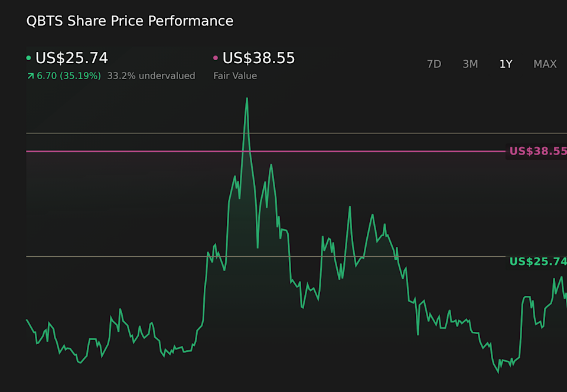Click the QBTS Share Price Performance title

click(x=130, y=21)
